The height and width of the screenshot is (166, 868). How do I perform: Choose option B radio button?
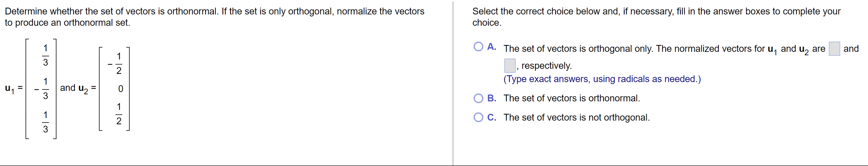coord(478,99)
